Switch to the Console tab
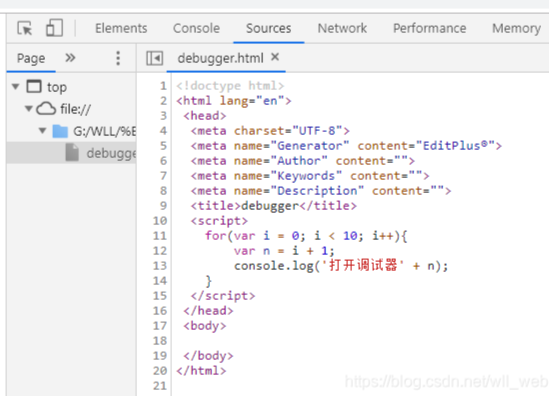Image resolution: width=549 pixels, height=396 pixels. pyautogui.click(x=196, y=28)
